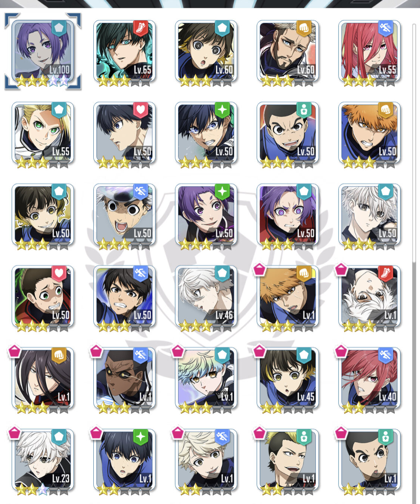
Task: Select the red-haired Lv.40 character card
Action: point(370,378)
